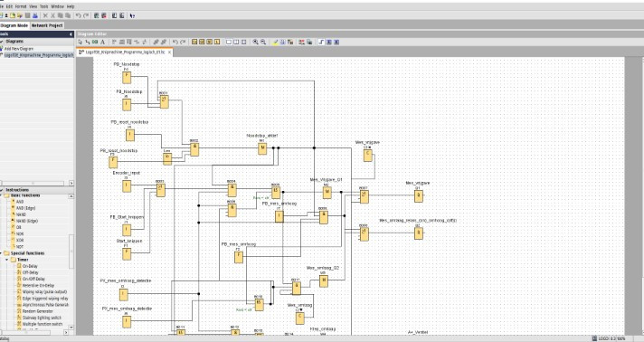Screen dimensions: 644x342
Task: Open context help with the arrow-question icon
Action: [x=132, y=15]
